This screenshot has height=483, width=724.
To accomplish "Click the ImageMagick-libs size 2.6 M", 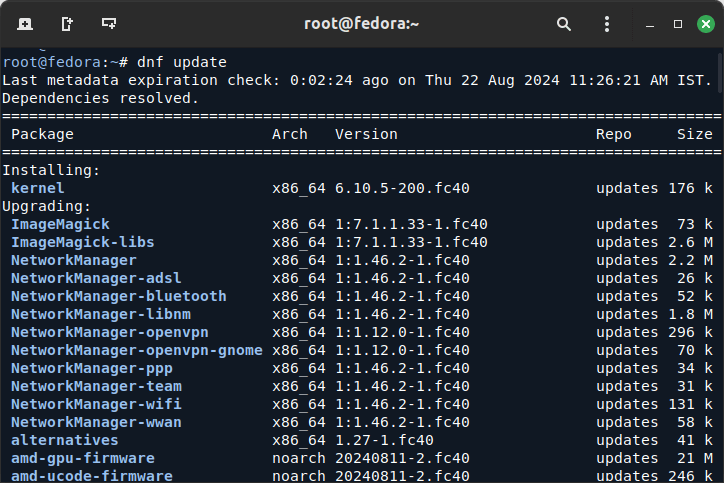I will pyautogui.click(x=690, y=242).
